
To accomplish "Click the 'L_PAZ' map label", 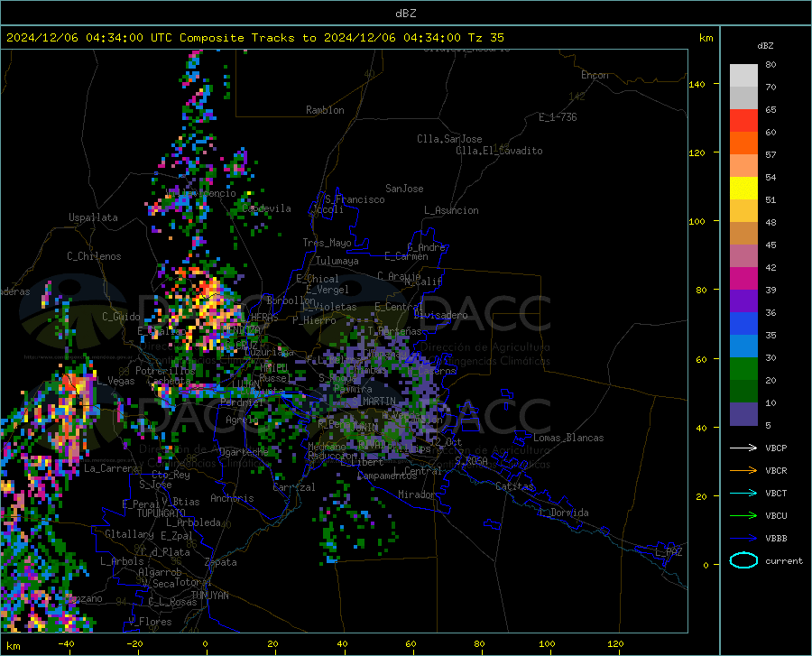I will coord(669,552).
